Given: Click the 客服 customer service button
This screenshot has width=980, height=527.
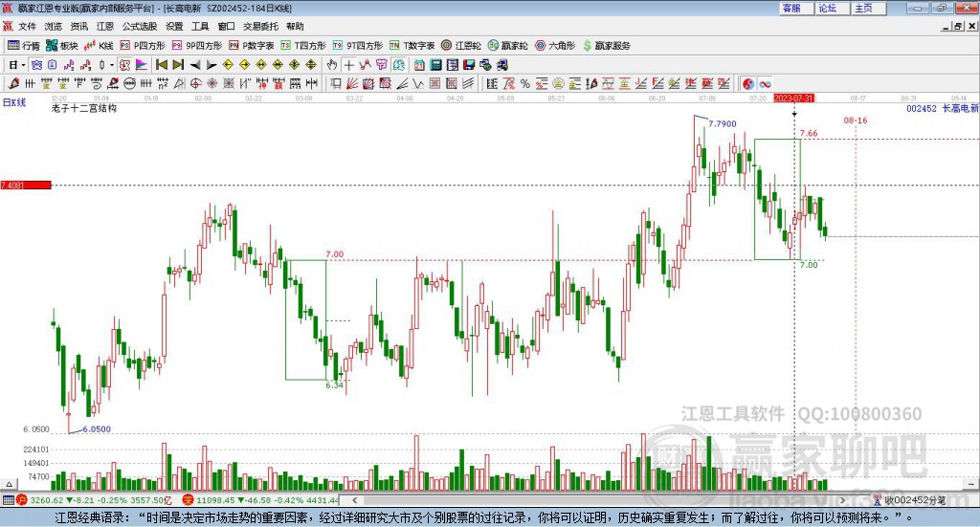Looking at the screenshot, I should pos(796,8).
